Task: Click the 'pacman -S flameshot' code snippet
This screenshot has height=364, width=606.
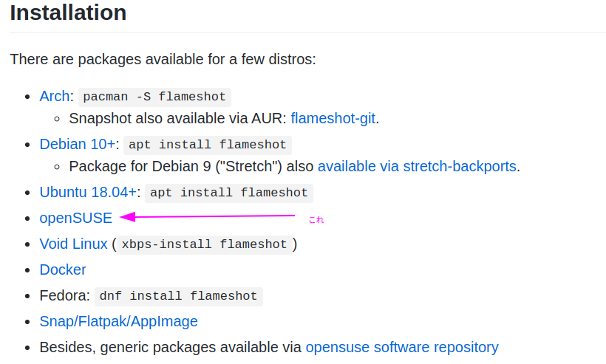Action: (x=154, y=97)
